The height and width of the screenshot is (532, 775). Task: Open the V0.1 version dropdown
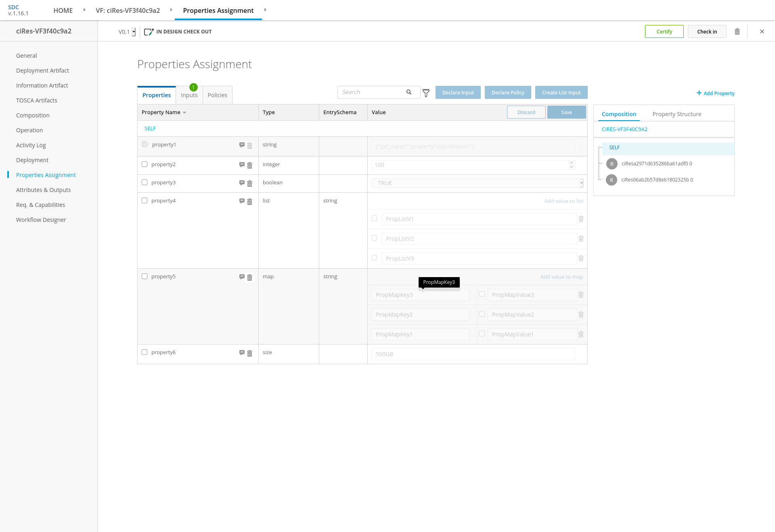(134, 32)
